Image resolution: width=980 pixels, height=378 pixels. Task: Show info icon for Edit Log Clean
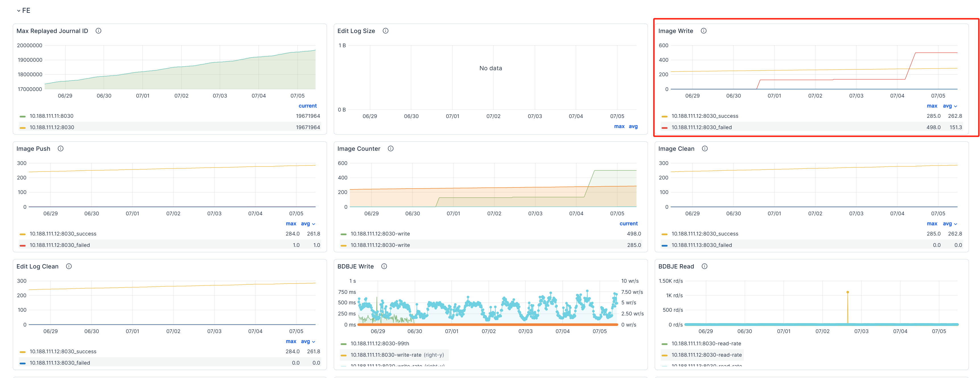pos(69,266)
